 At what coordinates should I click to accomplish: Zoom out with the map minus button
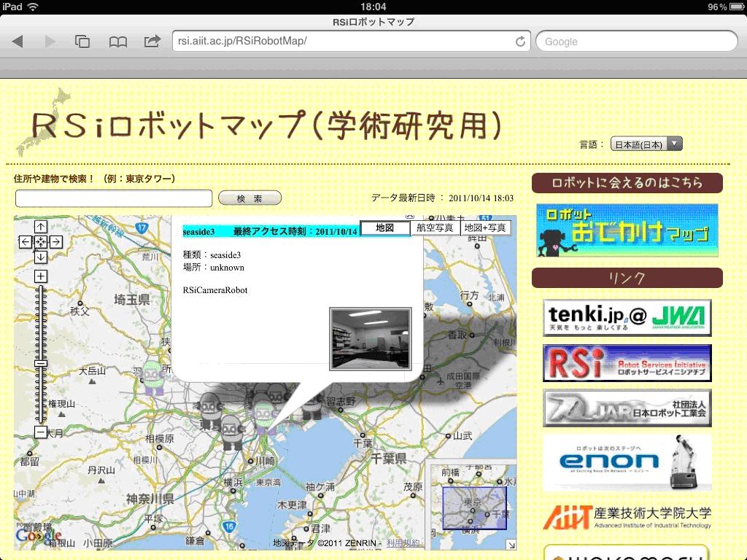tap(41, 432)
